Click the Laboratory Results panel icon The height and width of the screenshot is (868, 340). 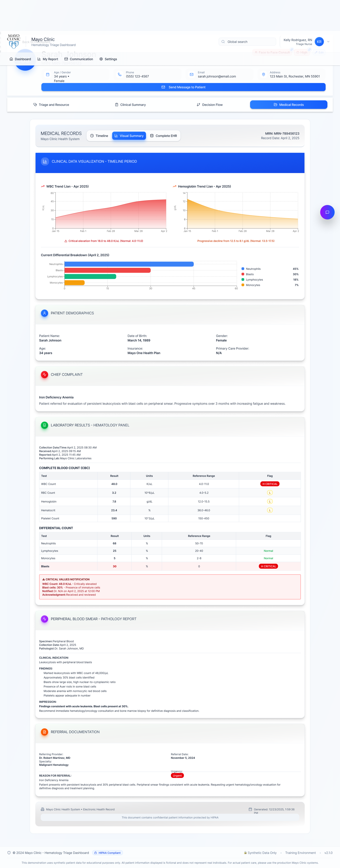(45, 425)
